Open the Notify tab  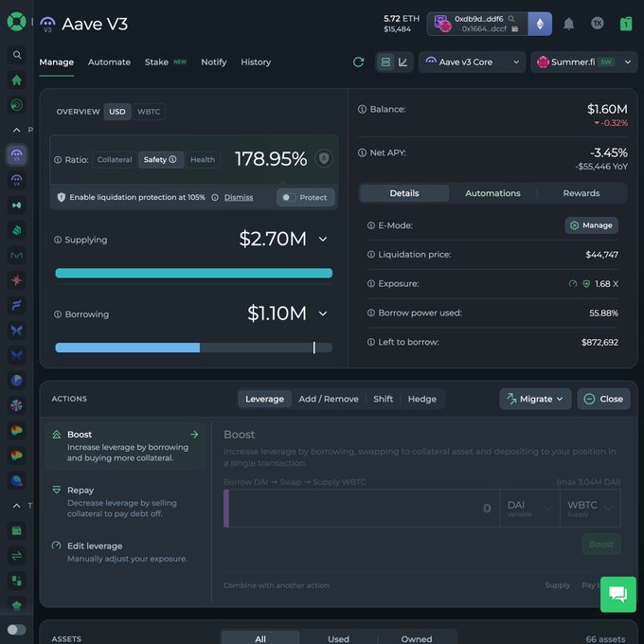214,62
